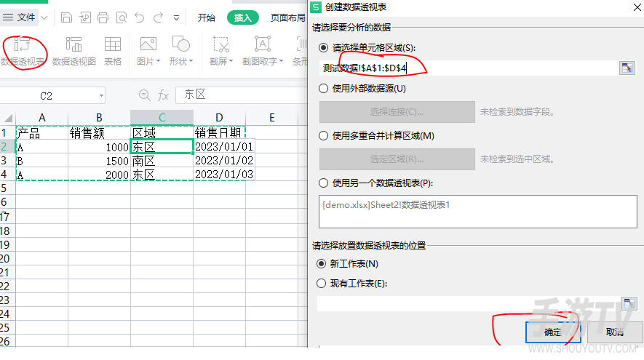Screen dimensions: 644x360
Task: Click the 取消 button
Action: click(x=615, y=332)
